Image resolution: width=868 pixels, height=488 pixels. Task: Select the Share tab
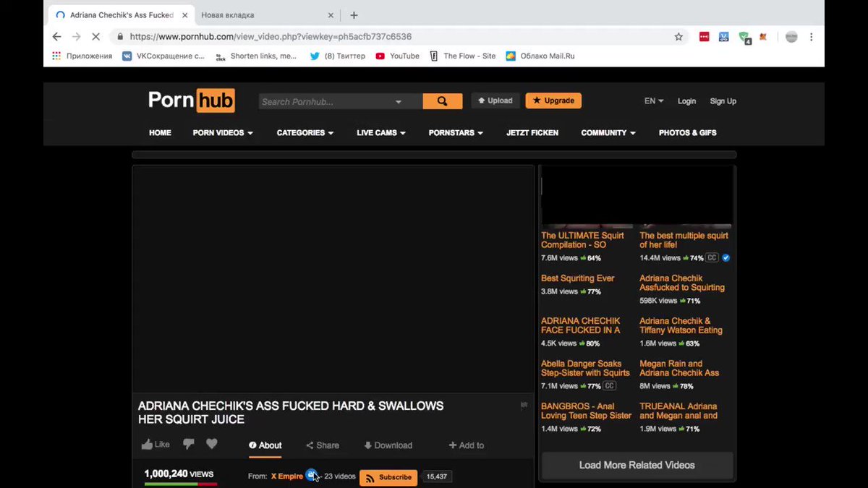click(x=322, y=445)
